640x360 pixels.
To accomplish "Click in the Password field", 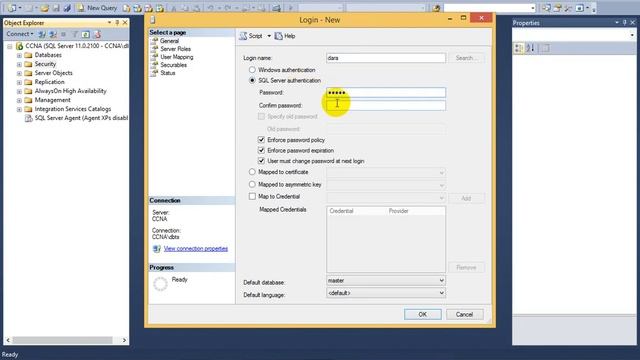I will (386, 93).
